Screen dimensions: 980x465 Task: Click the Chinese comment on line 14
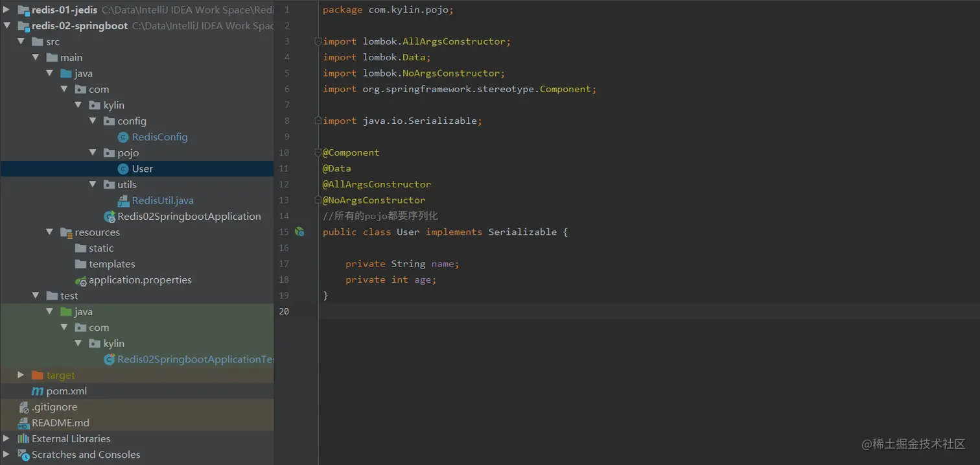(x=380, y=216)
